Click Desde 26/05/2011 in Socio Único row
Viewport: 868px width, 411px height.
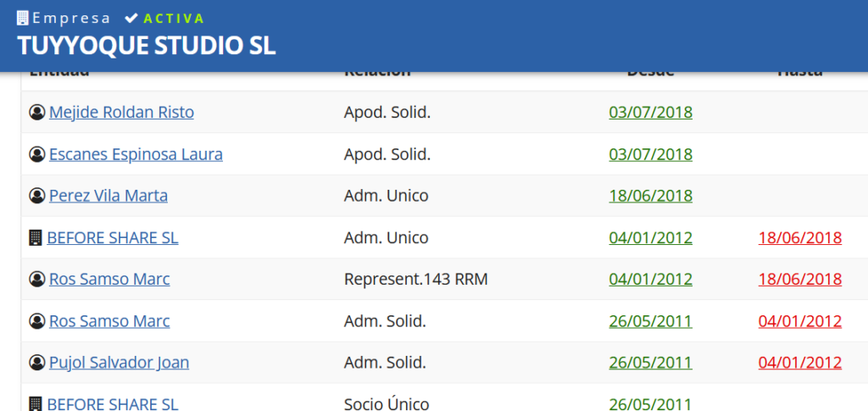(650, 404)
